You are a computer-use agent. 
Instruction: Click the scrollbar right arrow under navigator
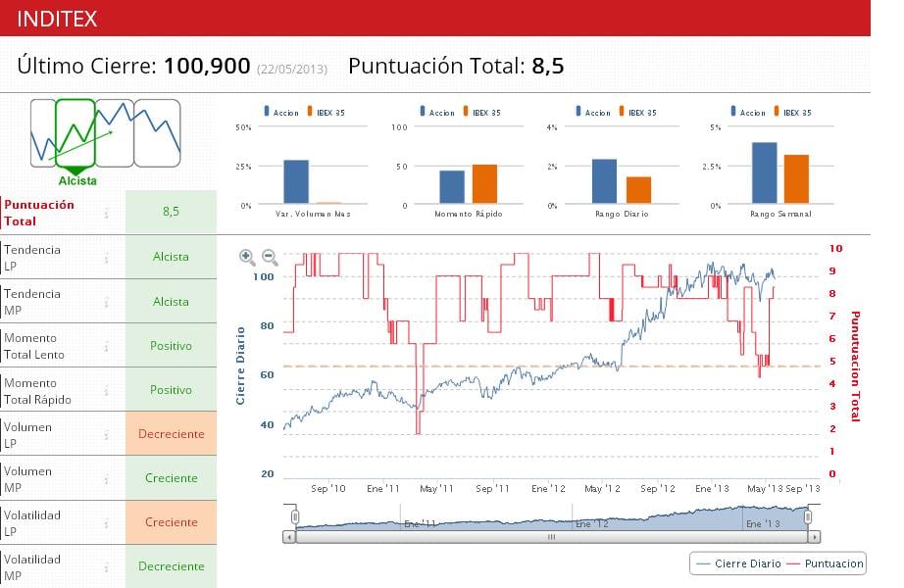814,537
